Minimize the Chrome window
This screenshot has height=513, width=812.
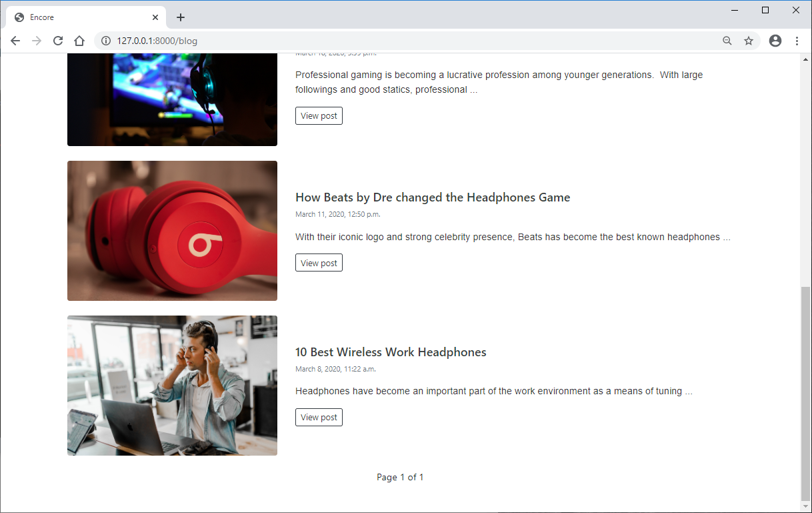coord(735,10)
